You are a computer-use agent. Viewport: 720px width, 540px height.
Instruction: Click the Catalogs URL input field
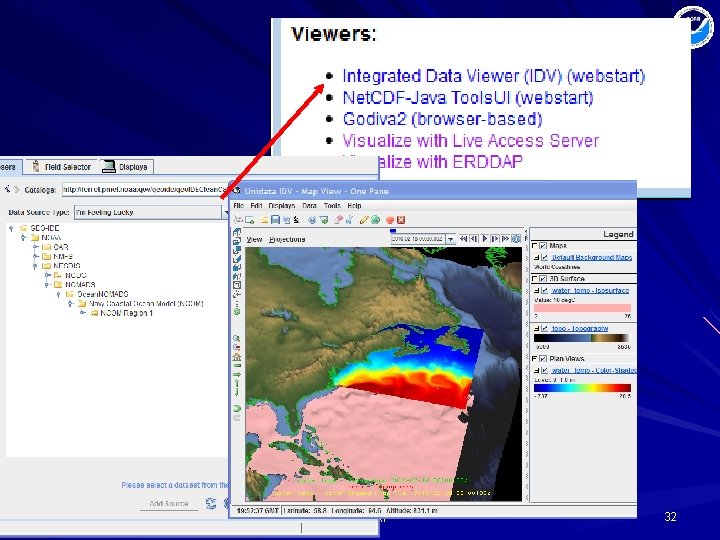(x=146, y=189)
